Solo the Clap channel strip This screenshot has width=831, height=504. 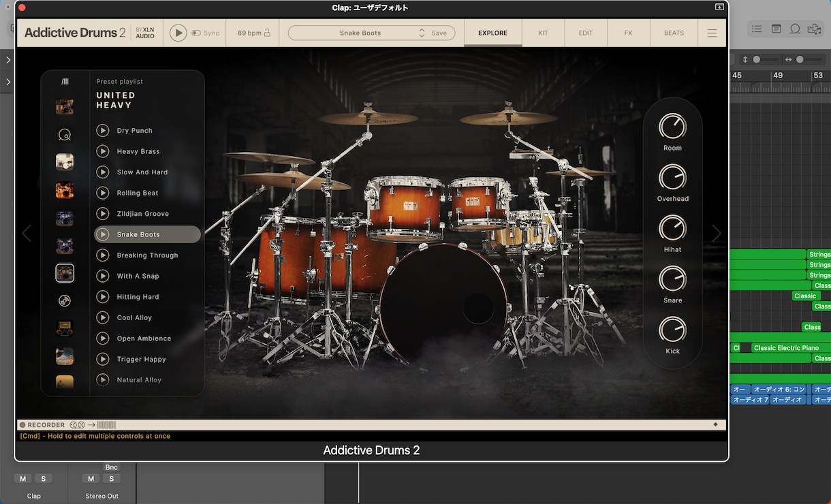[x=44, y=479]
